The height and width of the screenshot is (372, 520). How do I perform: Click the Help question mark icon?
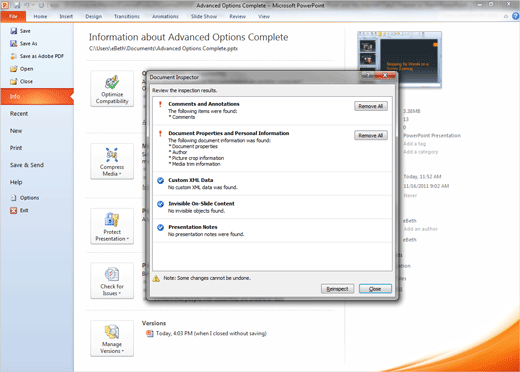[515, 16]
